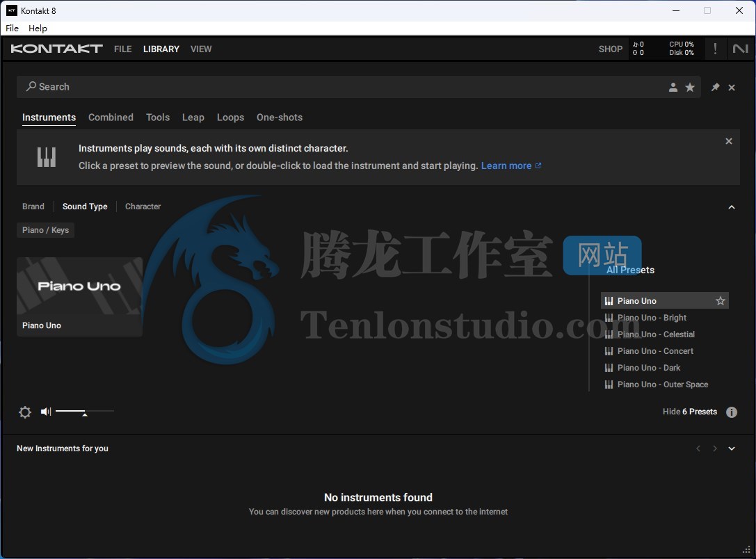
Task: Click piano icon beside Piano Uno - Dark
Action: [x=609, y=368]
